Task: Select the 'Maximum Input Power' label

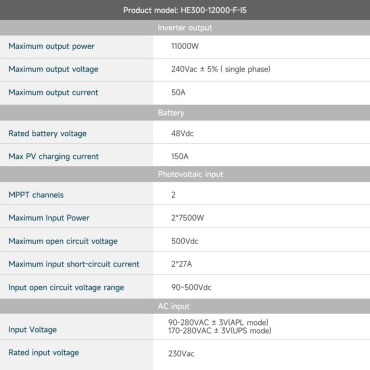Action: pyautogui.click(x=49, y=218)
